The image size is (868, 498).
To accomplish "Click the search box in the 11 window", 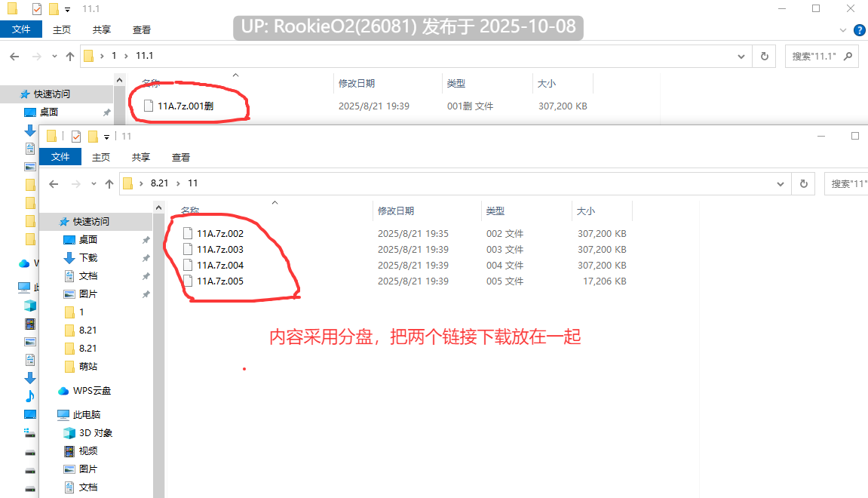I will pyautogui.click(x=846, y=184).
